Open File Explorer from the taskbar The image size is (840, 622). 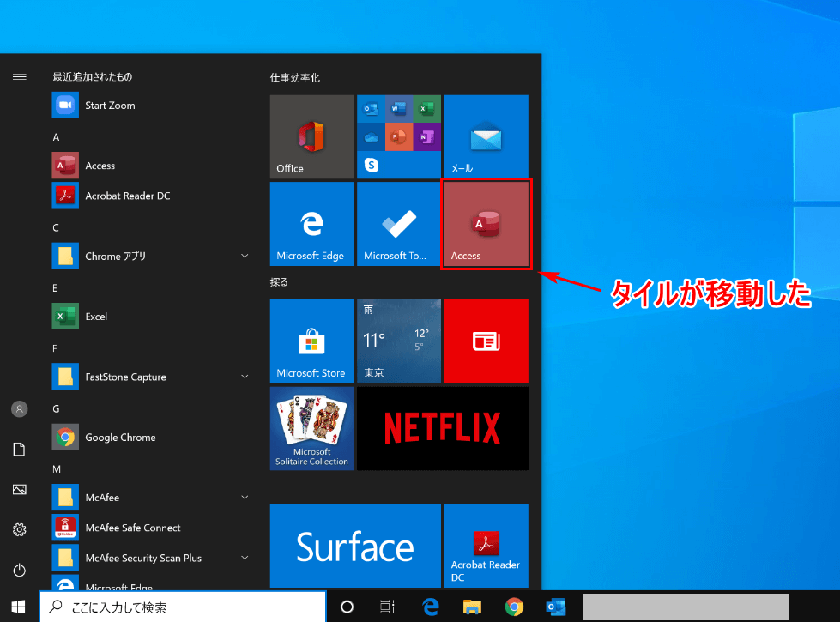[472, 607]
